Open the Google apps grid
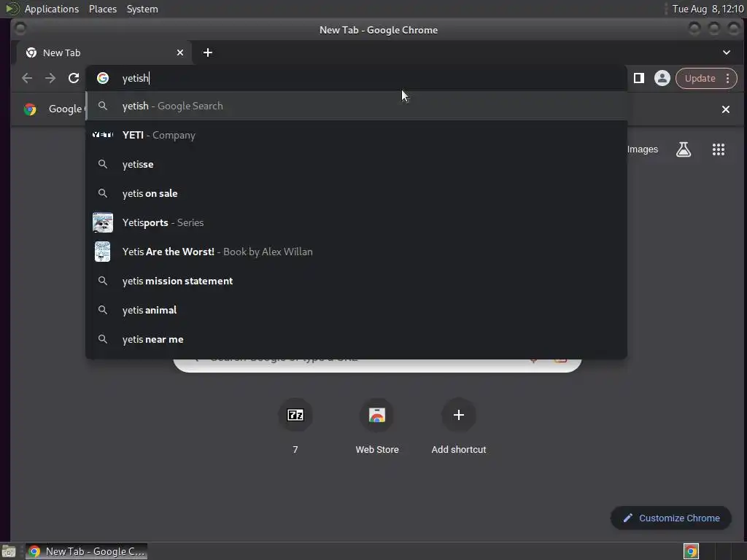 pyautogui.click(x=719, y=149)
